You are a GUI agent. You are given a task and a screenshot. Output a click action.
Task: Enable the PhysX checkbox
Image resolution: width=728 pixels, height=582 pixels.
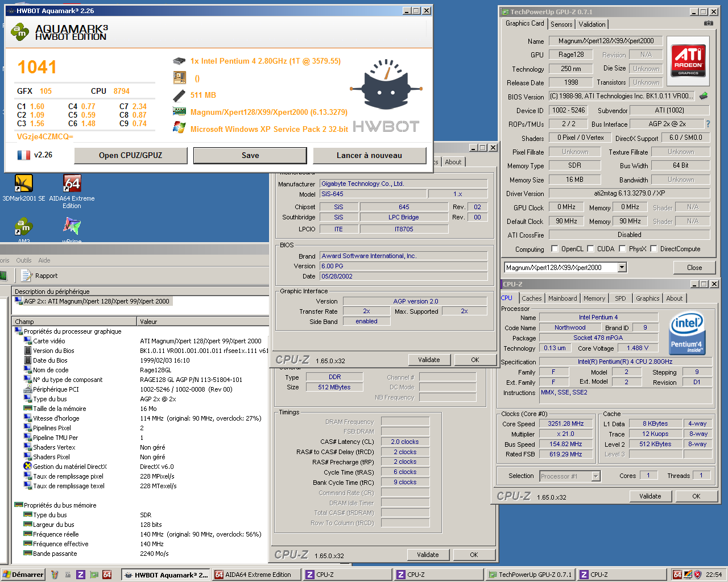coord(622,248)
